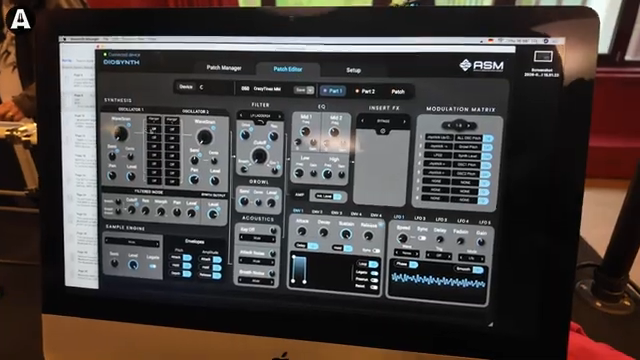Click the Key Off level knob
This screenshot has width=640, height=360.
273,231
